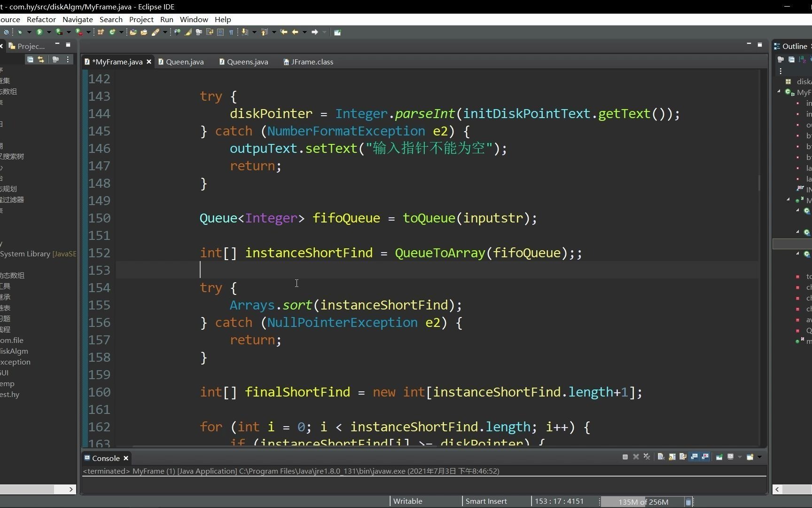Open Project Explorer View Menu three dots
Screen dimensions: 812x508
[x=68, y=59]
